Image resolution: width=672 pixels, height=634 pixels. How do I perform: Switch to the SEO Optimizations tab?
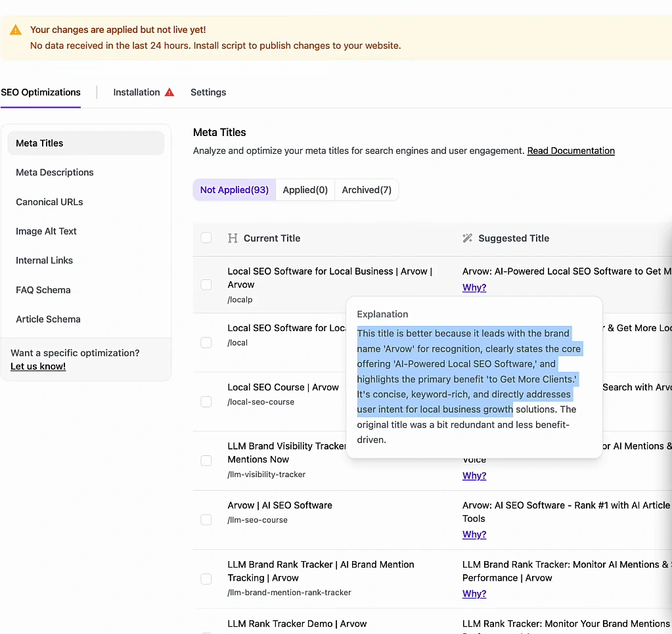[x=41, y=92]
